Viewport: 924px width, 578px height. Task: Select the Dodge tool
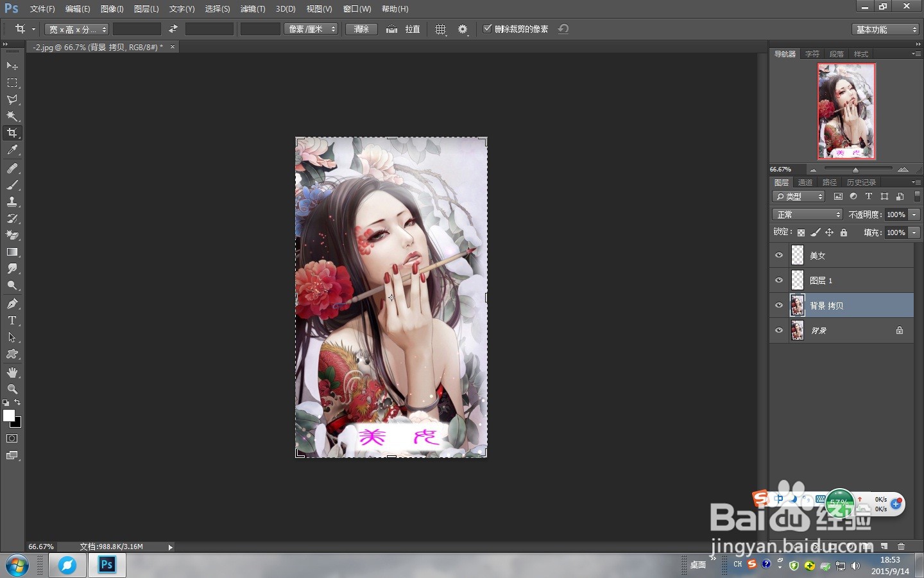(x=12, y=285)
